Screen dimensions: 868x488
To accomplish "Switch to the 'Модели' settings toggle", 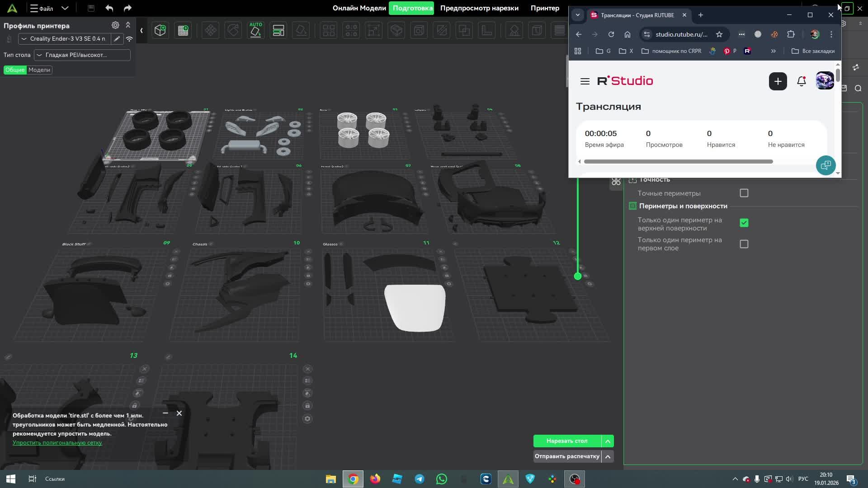I will point(39,70).
